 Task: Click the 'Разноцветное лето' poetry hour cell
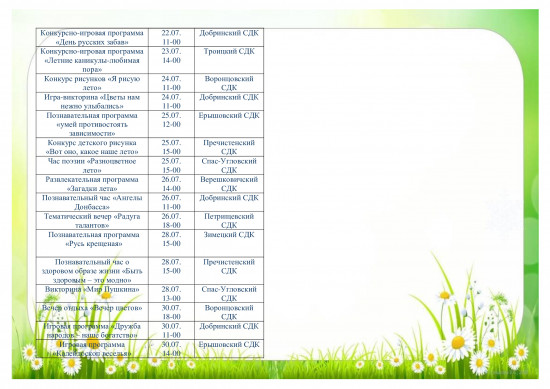pos(92,166)
